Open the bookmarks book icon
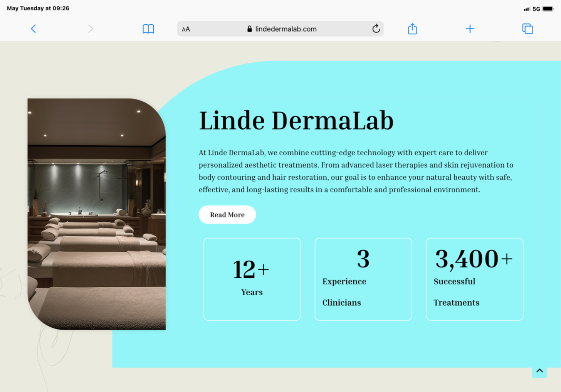Screen dimensions: 561x392 tap(148, 29)
